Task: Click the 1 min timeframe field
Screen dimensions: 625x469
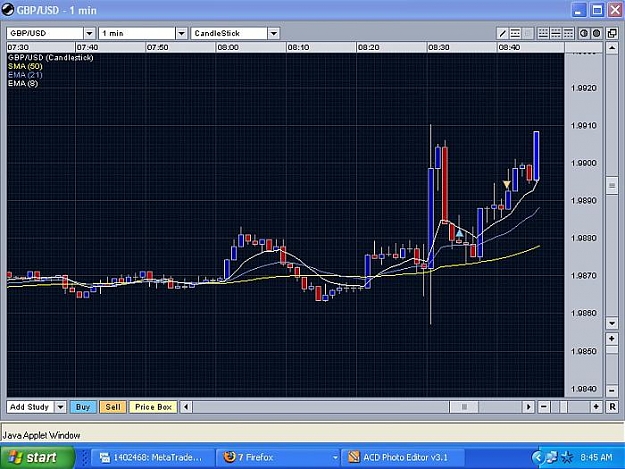Action: [x=137, y=33]
